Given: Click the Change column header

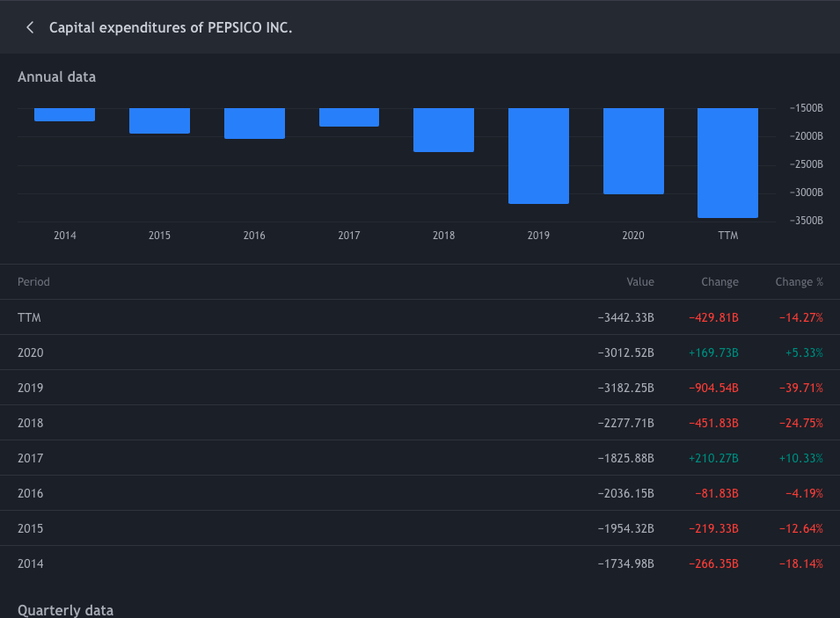Looking at the screenshot, I should pos(719,281).
